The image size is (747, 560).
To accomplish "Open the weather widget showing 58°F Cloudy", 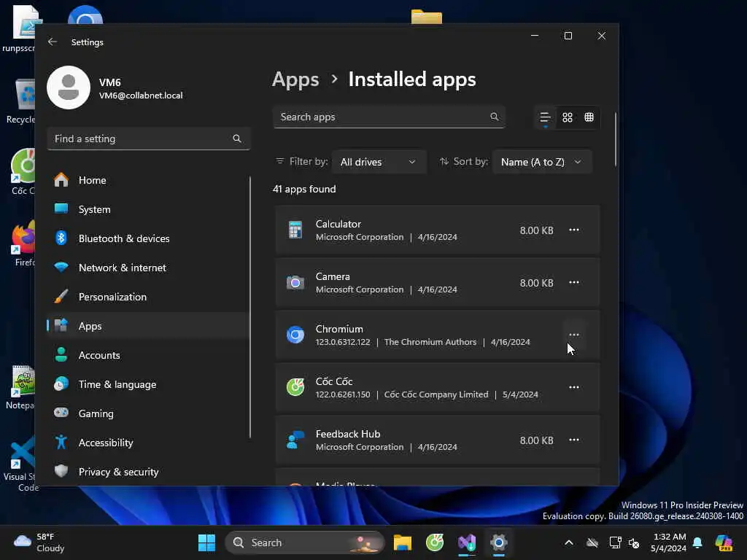I will [x=39, y=542].
